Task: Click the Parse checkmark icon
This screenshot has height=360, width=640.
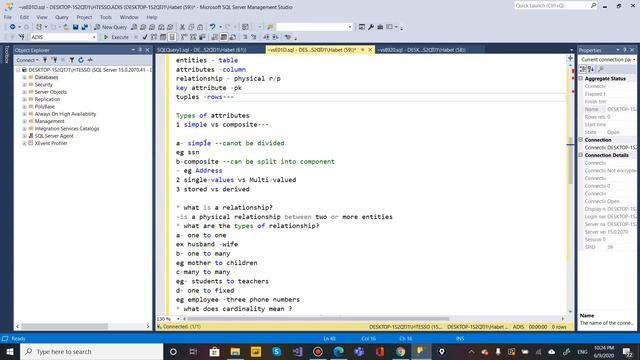Action: click(x=145, y=37)
